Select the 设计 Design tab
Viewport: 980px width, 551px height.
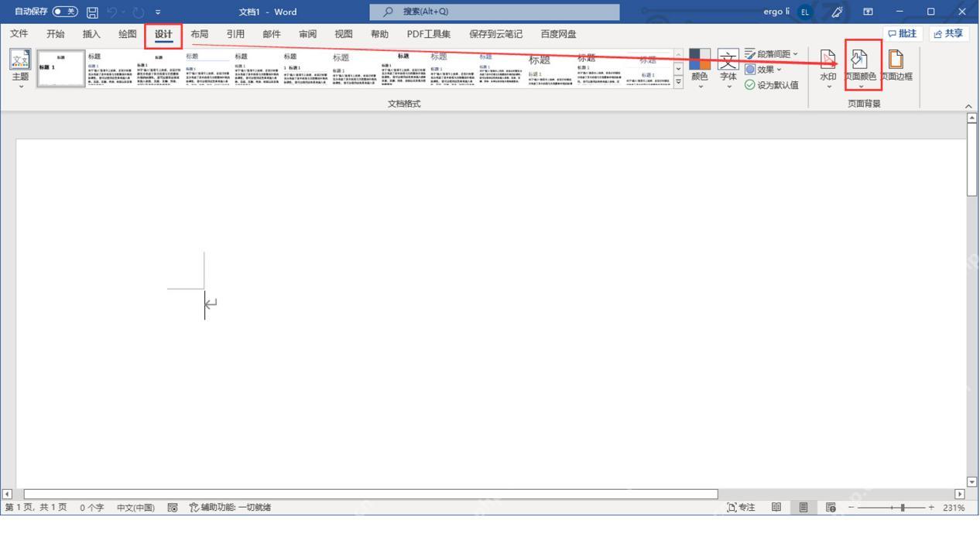pos(163,34)
